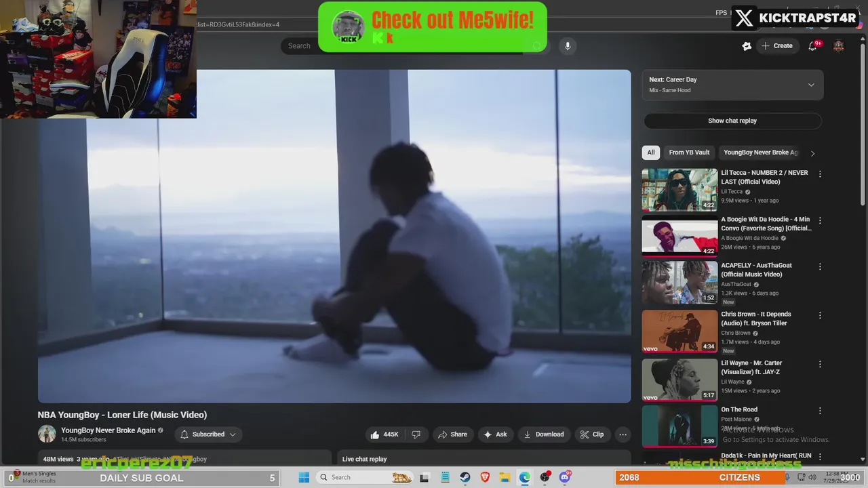Click the Windows taskbar search box
Image resolution: width=868 pixels, height=488 pixels.
(x=364, y=477)
